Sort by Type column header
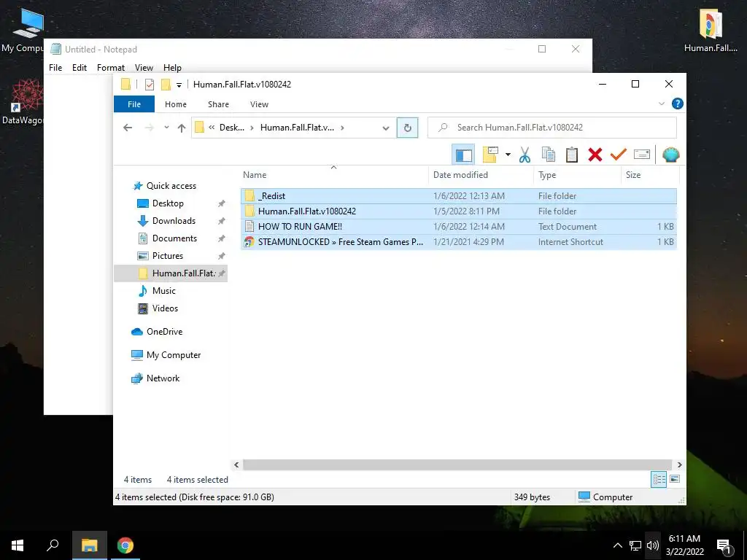The height and width of the screenshot is (560, 747). pos(577,175)
